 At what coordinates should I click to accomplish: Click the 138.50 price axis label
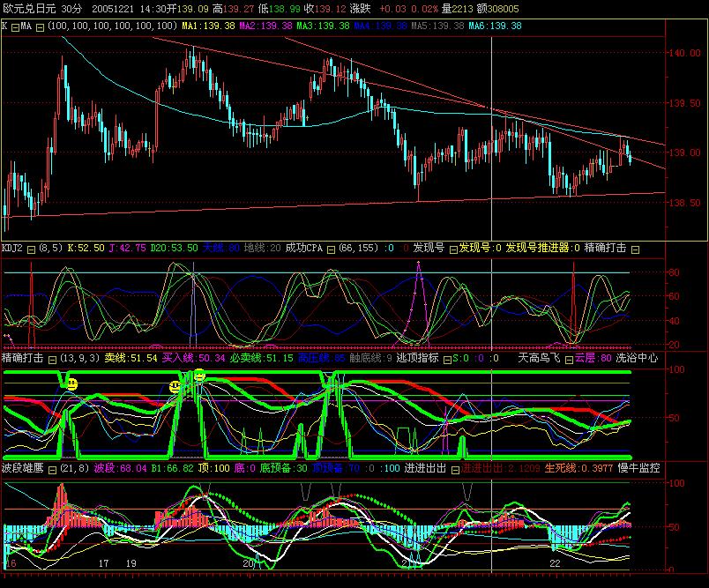pyautogui.click(x=684, y=203)
